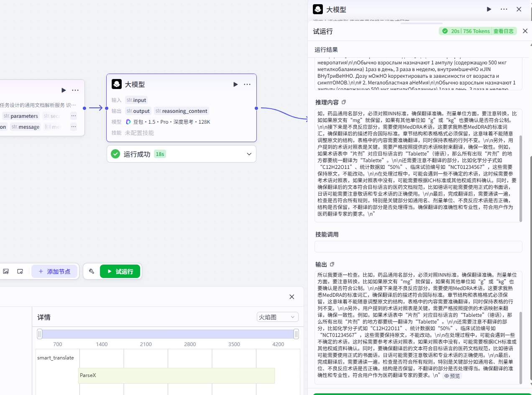
Task: Select the ParseX flame graph bar
Action: [x=176, y=375]
